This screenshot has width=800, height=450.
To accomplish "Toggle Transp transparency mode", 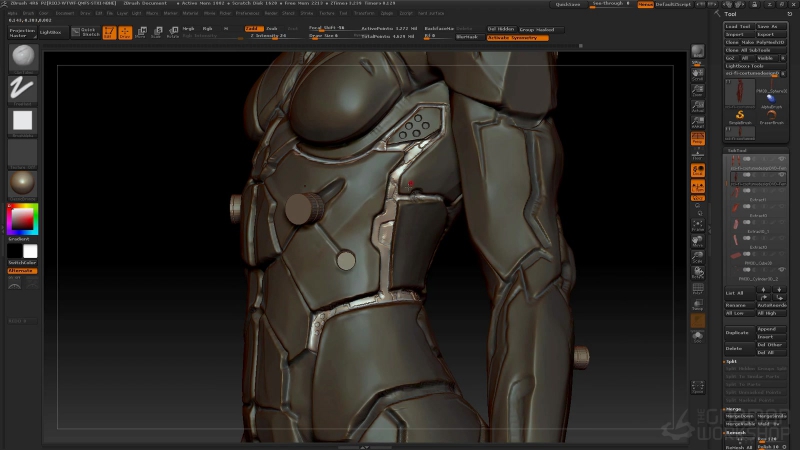I will [697, 305].
